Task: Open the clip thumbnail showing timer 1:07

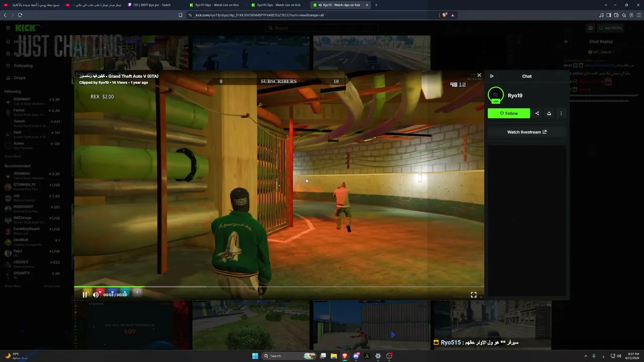Action: coord(130,325)
